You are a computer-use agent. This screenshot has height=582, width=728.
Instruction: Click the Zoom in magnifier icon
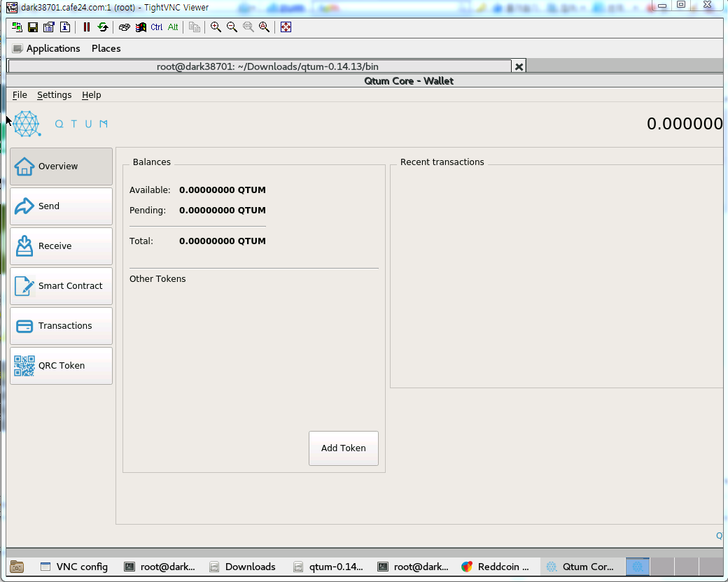point(216,27)
